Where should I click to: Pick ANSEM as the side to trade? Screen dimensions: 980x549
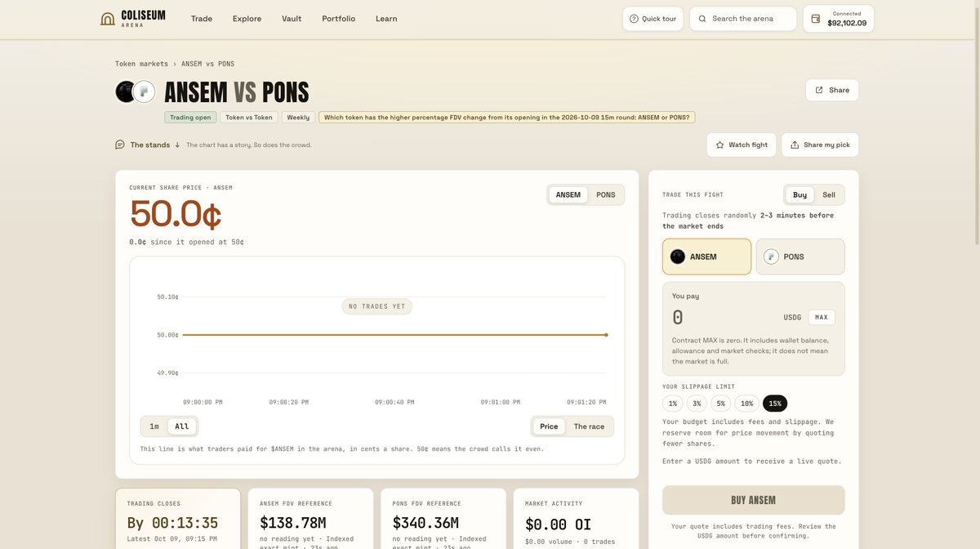click(706, 257)
